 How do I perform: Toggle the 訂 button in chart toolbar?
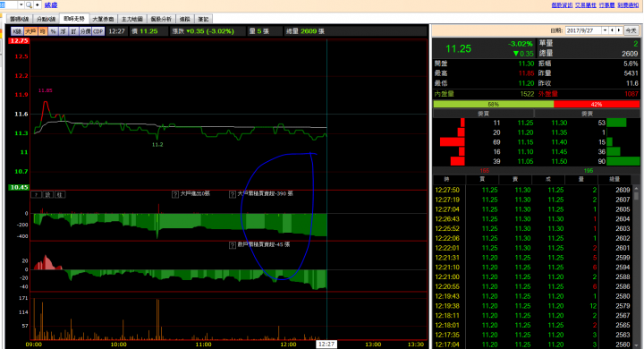click(x=73, y=31)
